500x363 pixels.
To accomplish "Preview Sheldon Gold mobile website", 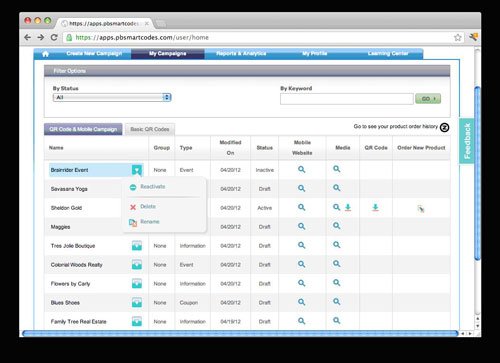I will (x=302, y=207).
